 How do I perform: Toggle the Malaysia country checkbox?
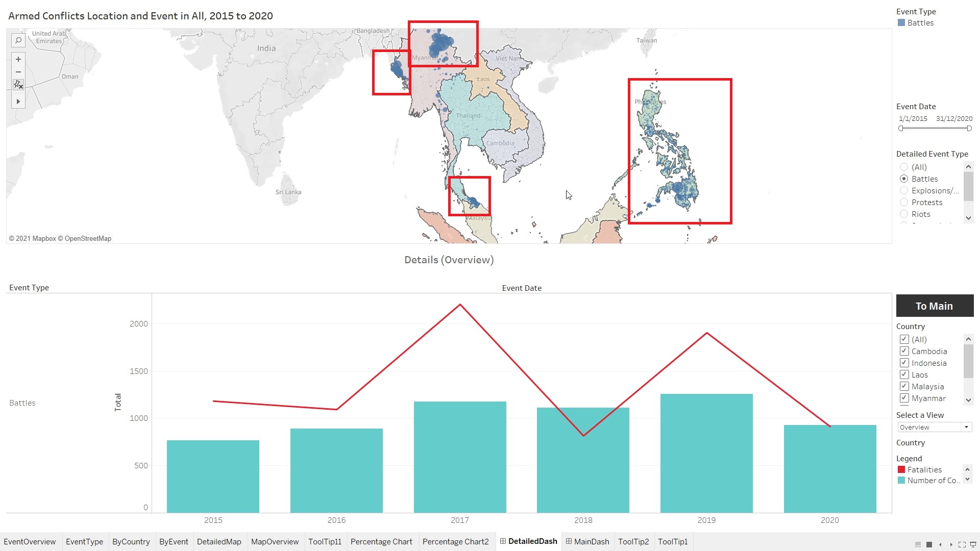pyautogui.click(x=904, y=386)
